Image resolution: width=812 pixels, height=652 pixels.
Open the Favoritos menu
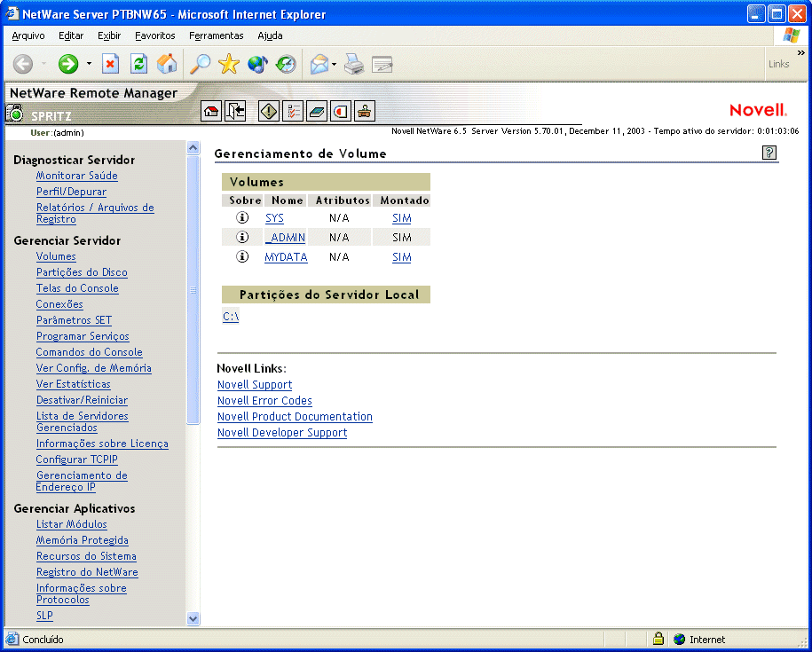pos(154,35)
